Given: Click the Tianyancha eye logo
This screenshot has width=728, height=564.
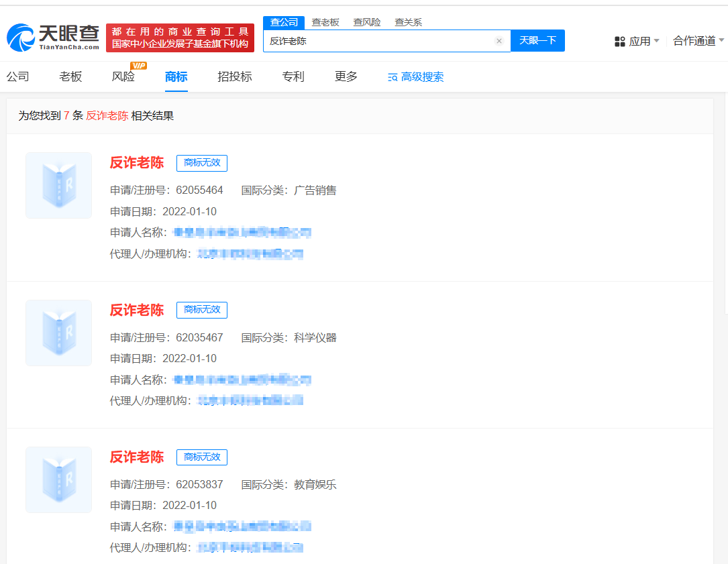Looking at the screenshot, I should point(53,38).
